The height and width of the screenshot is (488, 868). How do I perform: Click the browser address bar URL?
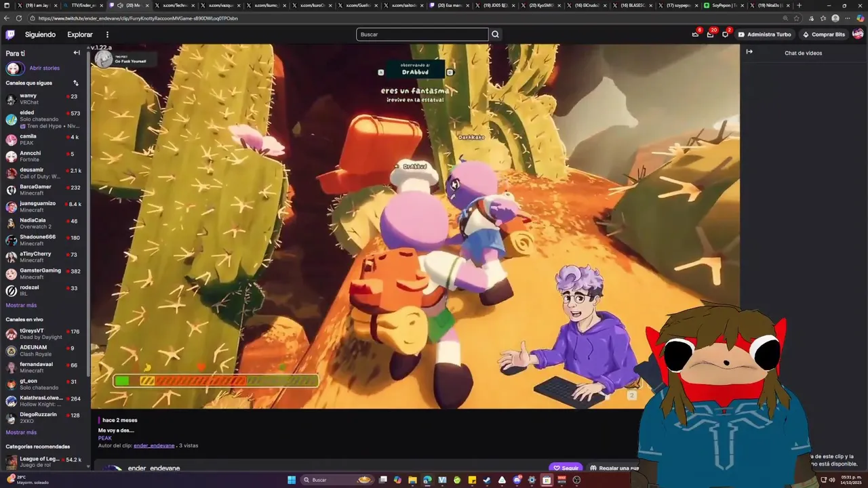(x=138, y=18)
